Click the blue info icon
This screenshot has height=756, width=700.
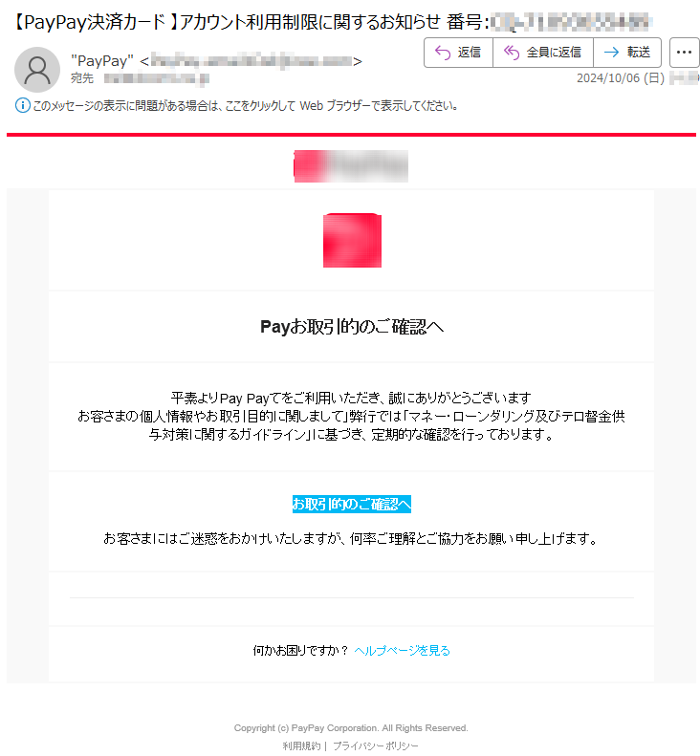pyautogui.click(x=22, y=105)
